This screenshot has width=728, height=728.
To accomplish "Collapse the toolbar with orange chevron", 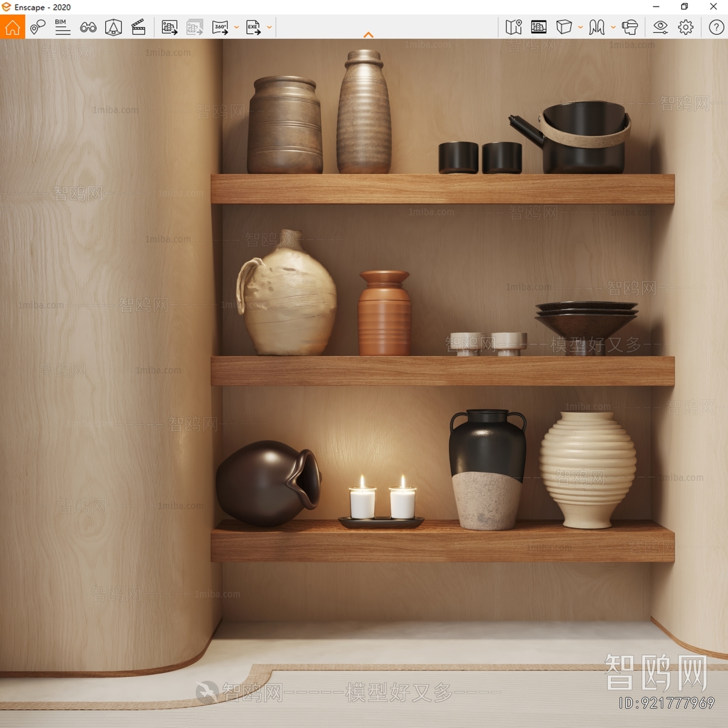I will tap(369, 35).
